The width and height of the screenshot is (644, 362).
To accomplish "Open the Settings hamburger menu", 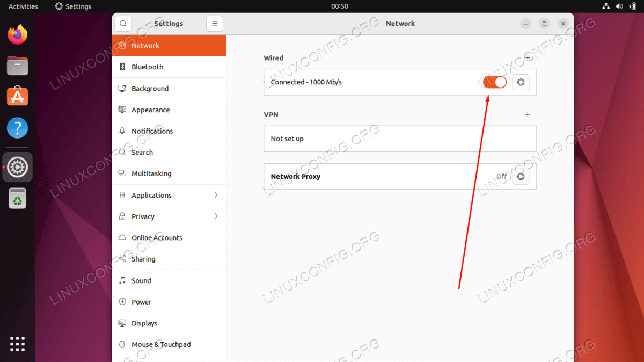I will pyautogui.click(x=214, y=24).
